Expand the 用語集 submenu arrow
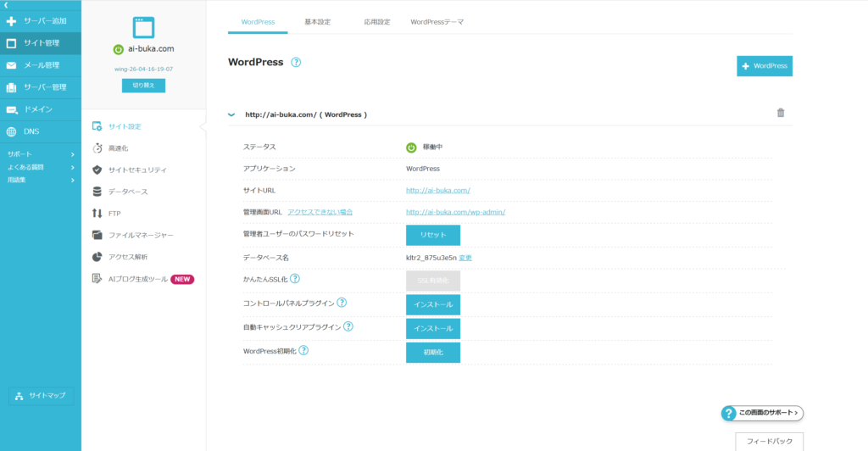Viewport: 868px width, 451px height. click(73, 180)
